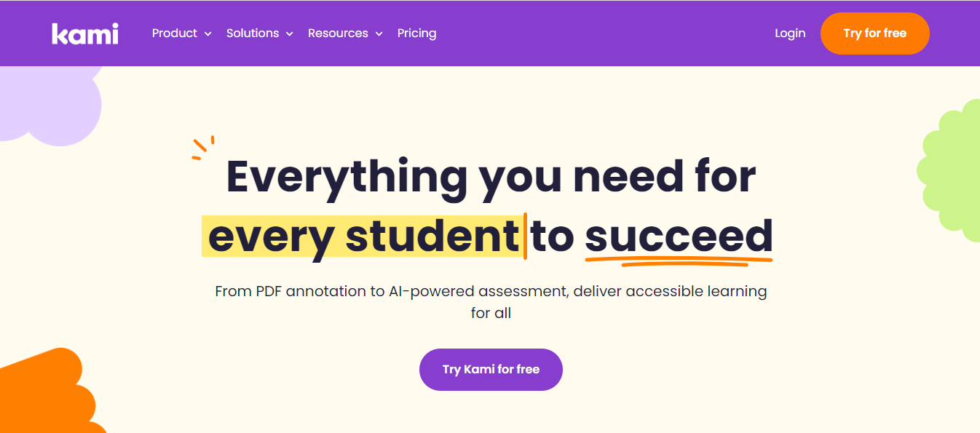This screenshot has height=433, width=980.
Task: Open the Solutions menu
Action: [253, 33]
